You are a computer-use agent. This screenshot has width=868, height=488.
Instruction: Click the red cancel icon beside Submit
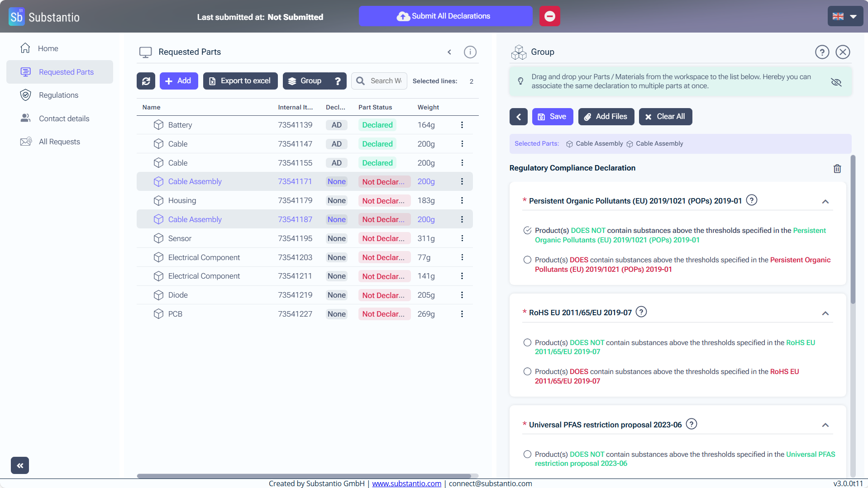click(x=549, y=16)
